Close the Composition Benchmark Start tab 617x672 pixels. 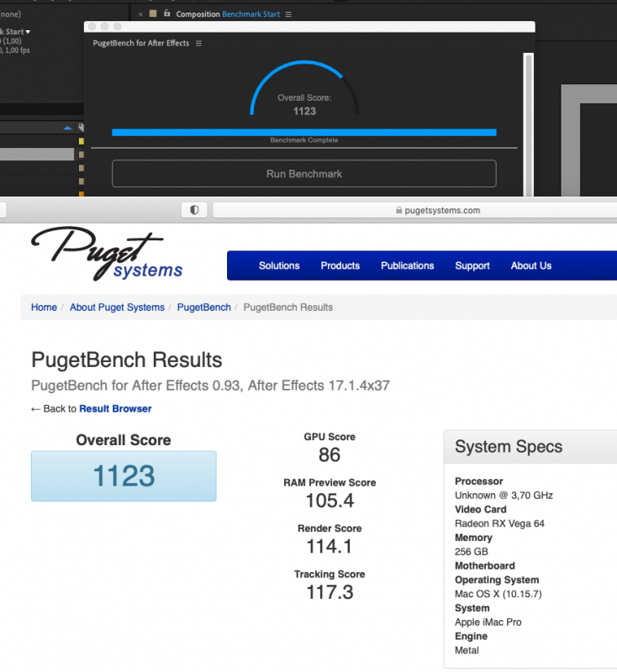point(140,14)
